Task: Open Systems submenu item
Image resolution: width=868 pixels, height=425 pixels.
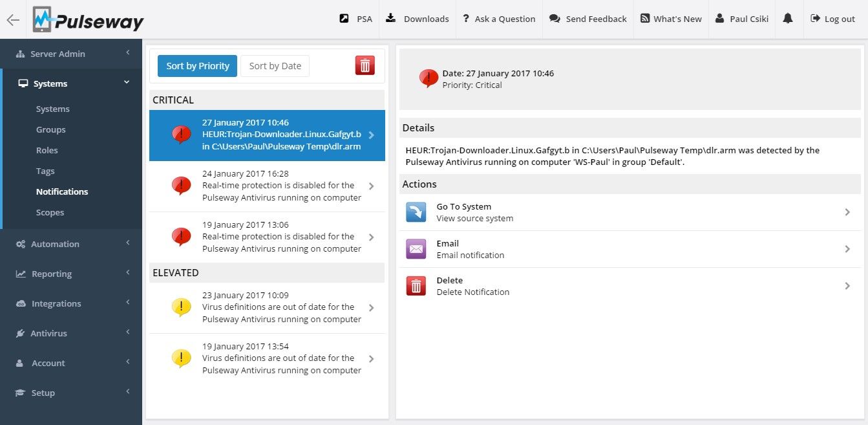Action: click(53, 109)
